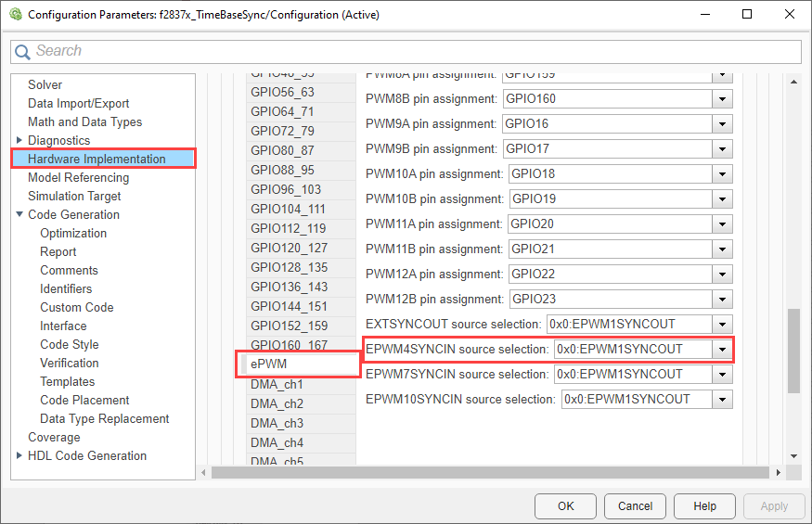The width and height of the screenshot is (812, 524).
Task: Click the Help button
Action: point(704,505)
